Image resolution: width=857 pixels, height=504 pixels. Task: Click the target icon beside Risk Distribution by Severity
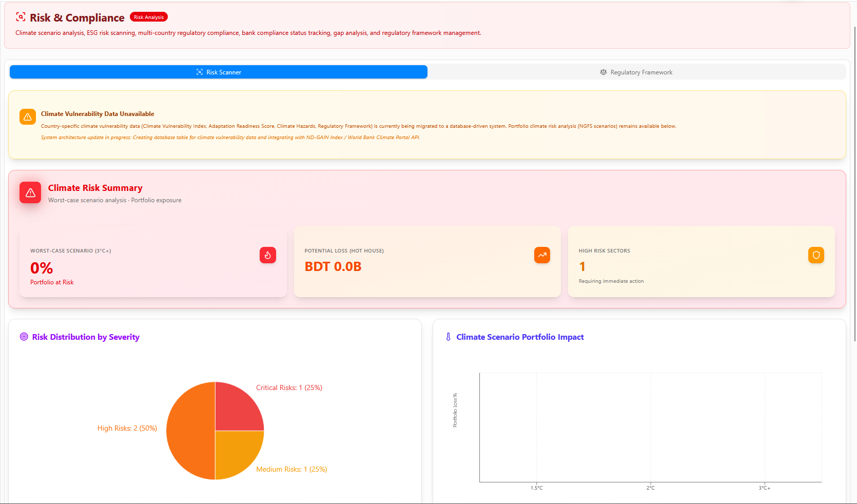click(x=24, y=337)
